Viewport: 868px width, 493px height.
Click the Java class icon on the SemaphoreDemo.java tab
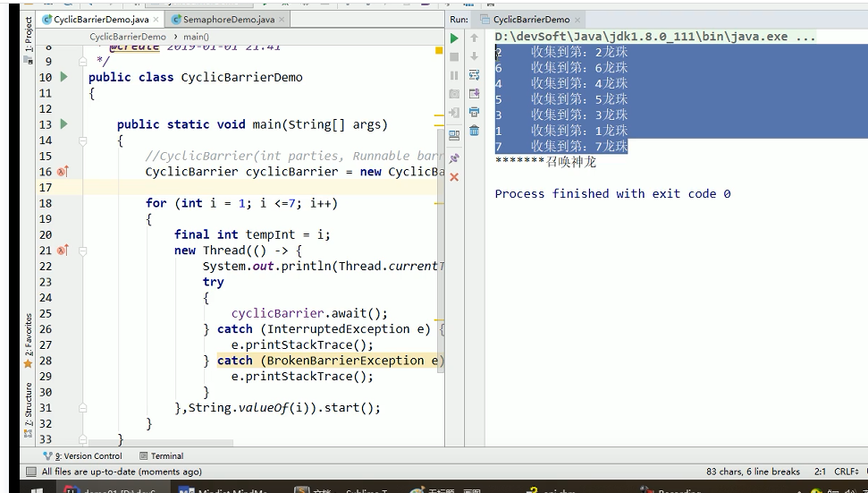click(176, 20)
